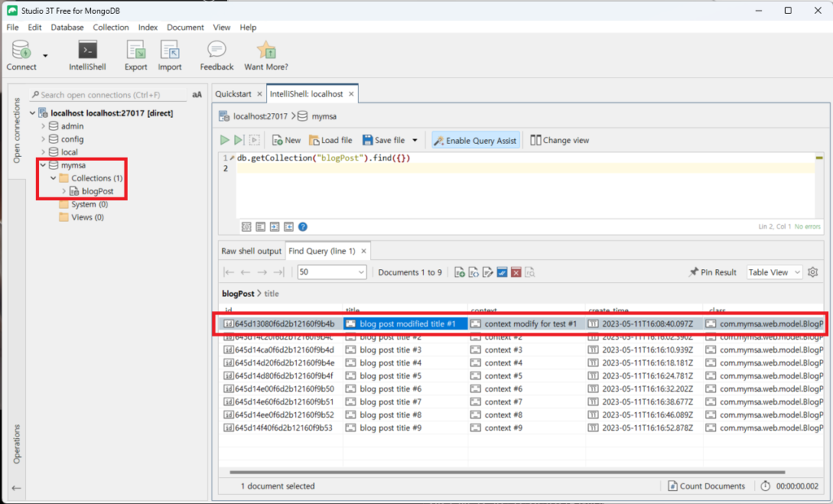Run the entire script with green play icon

click(x=225, y=140)
